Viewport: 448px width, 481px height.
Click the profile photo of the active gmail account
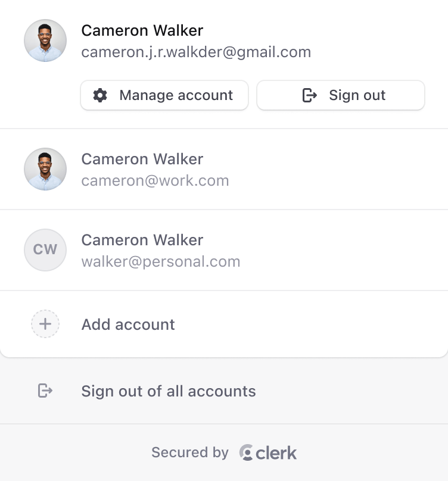coord(45,40)
